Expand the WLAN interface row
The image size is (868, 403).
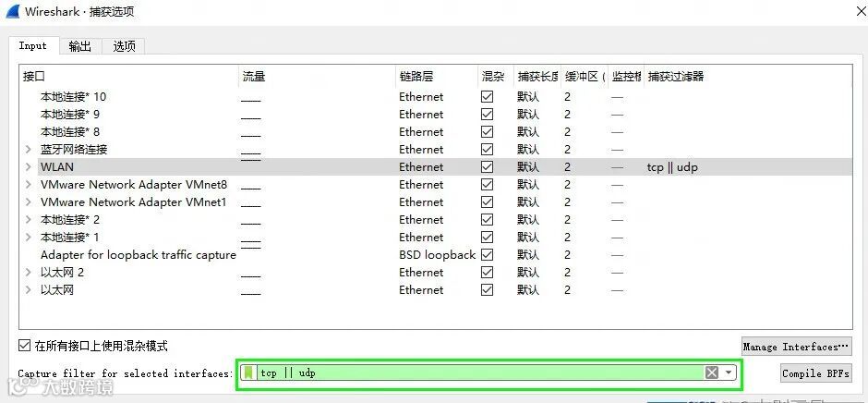coord(29,167)
